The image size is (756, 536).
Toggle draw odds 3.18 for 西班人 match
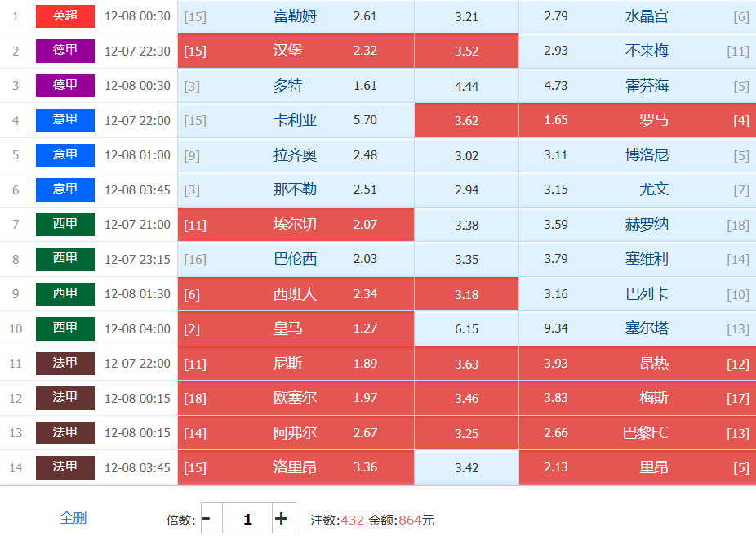[x=466, y=294]
